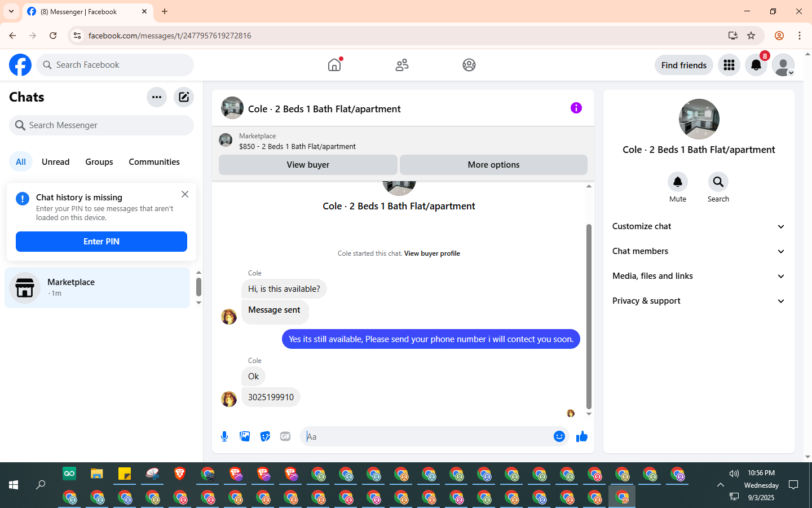Click the chat list scrollbar thumb
The width and height of the screenshot is (812, 508).
pyautogui.click(x=198, y=287)
